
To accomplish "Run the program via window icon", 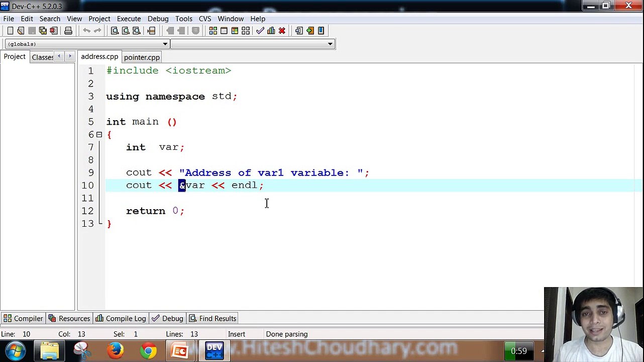I will (224, 31).
